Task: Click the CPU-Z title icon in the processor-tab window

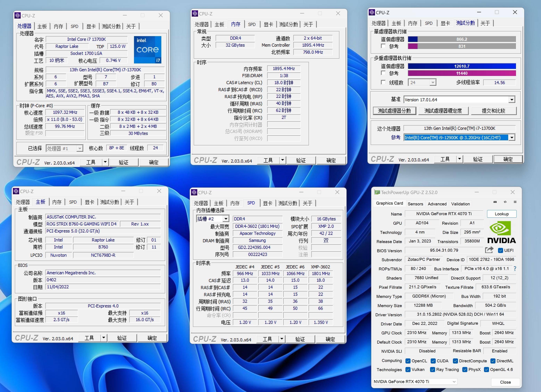Action: coord(18,15)
